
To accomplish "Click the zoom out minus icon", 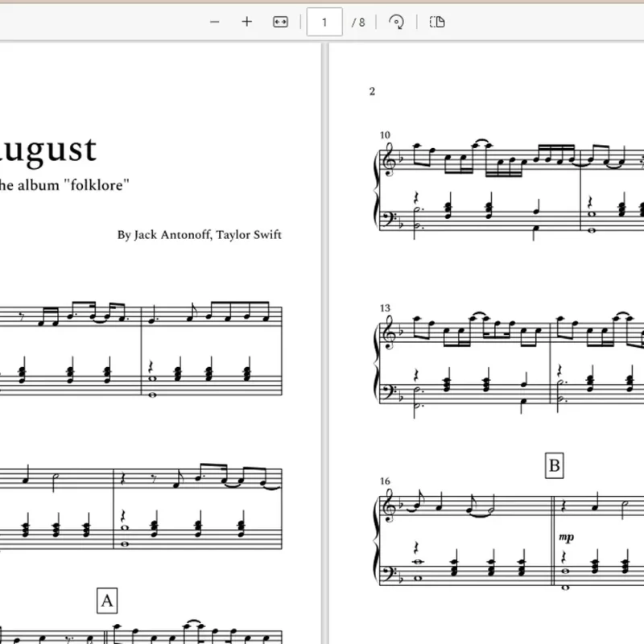I will pyautogui.click(x=214, y=22).
